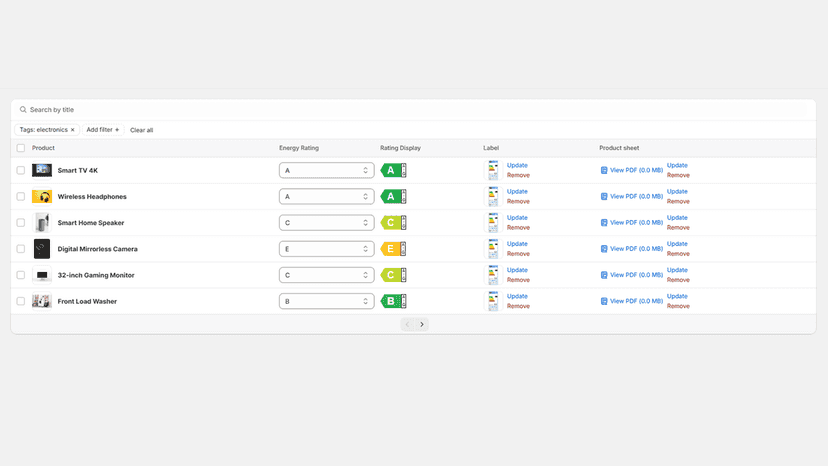Screen dimensions: 828x466
Task: Open Digital Mirrorless Camera thumbnail
Action: click(x=42, y=249)
